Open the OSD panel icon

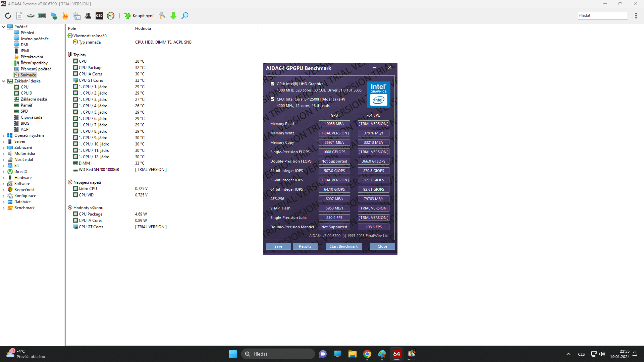pos(99,16)
